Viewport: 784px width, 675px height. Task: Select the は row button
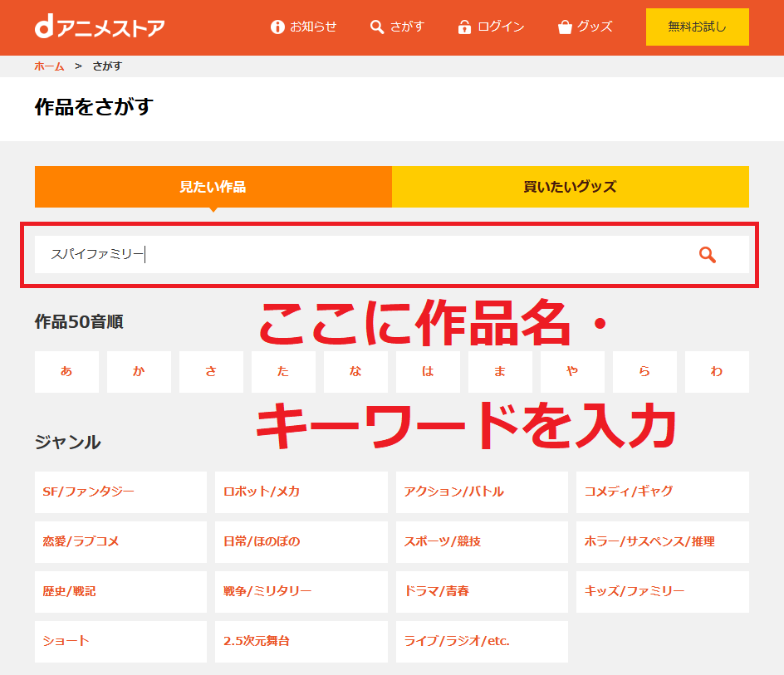[x=428, y=371]
